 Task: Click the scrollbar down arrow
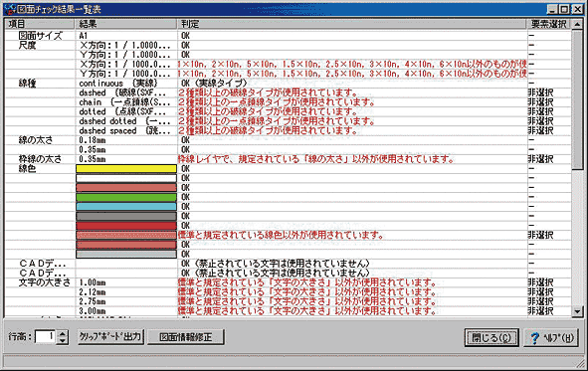(577, 310)
